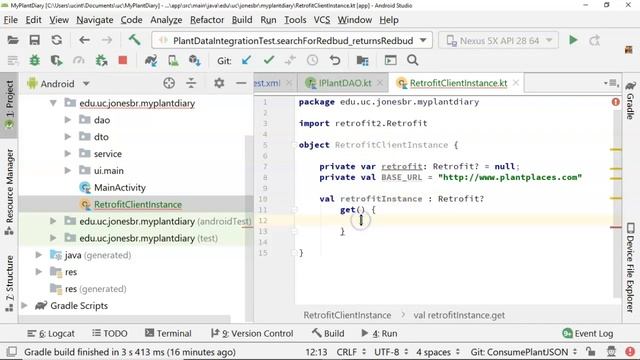
Task: Open the Nexus 5X API 28 device dropdown
Action: tap(499, 40)
